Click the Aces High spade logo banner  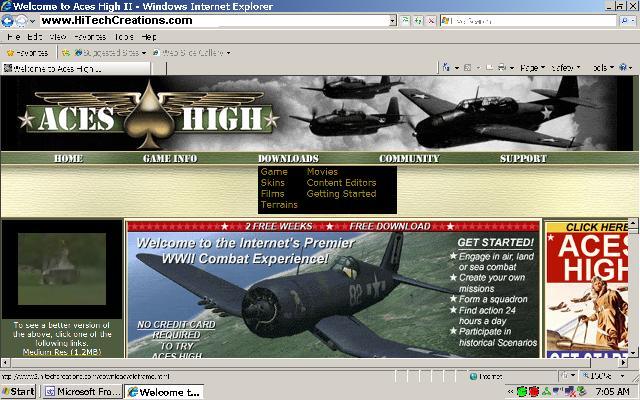pos(149,116)
